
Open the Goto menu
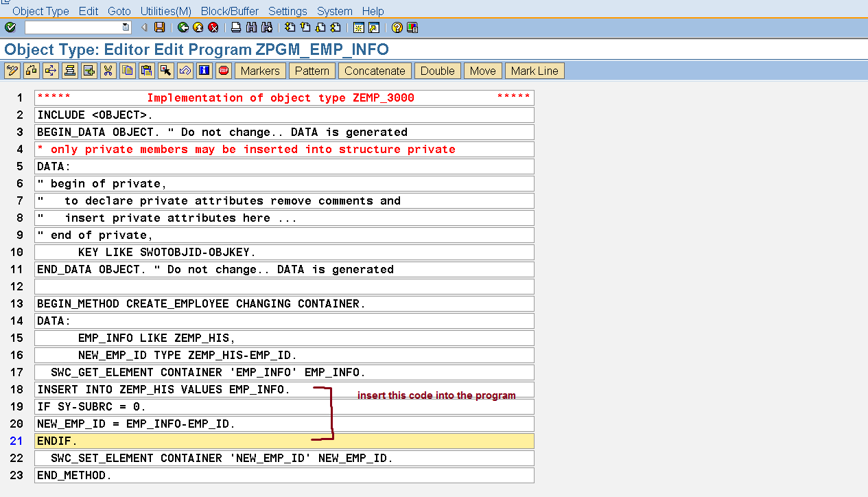(119, 12)
